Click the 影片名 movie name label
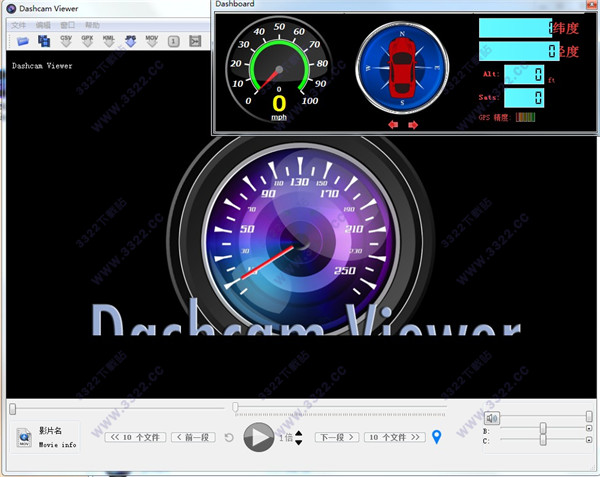600x477 pixels. pos(50,431)
